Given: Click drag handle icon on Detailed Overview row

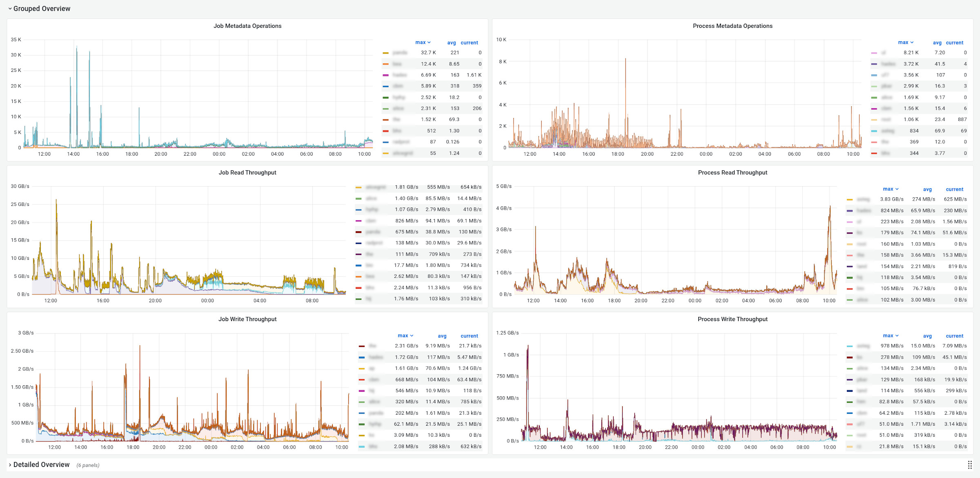Looking at the screenshot, I should tap(970, 465).
